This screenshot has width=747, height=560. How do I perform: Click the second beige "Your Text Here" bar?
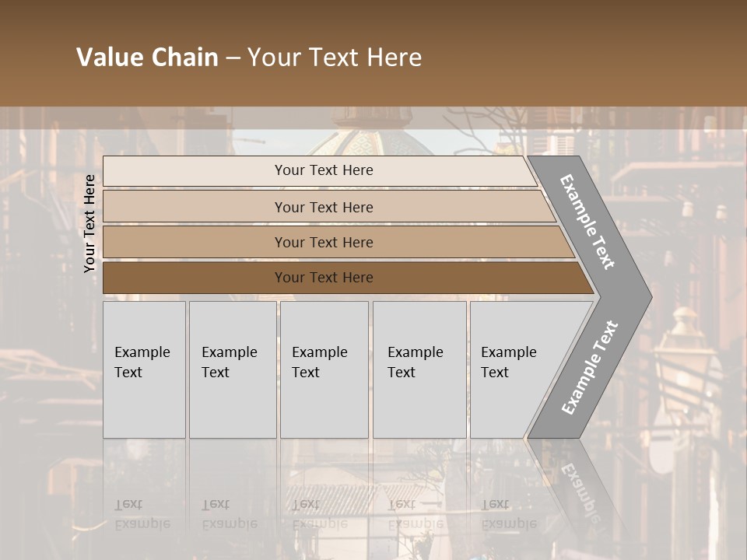[323, 207]
